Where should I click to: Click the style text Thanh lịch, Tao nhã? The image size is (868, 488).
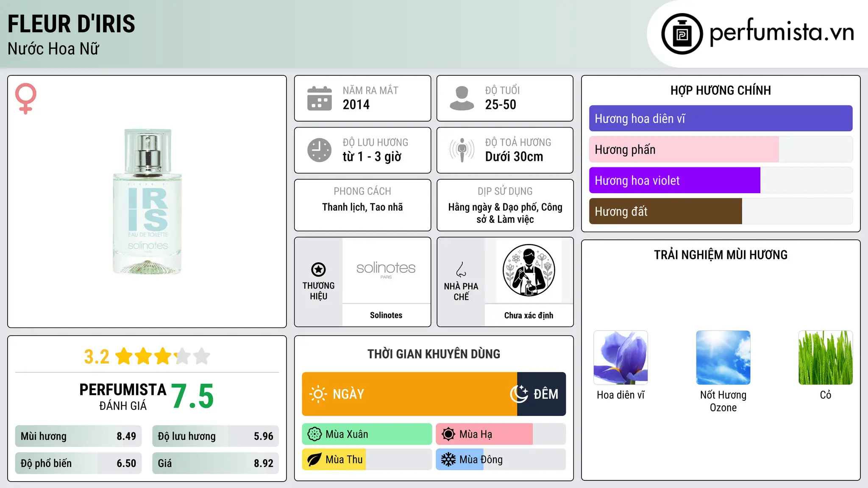(362, 207)
